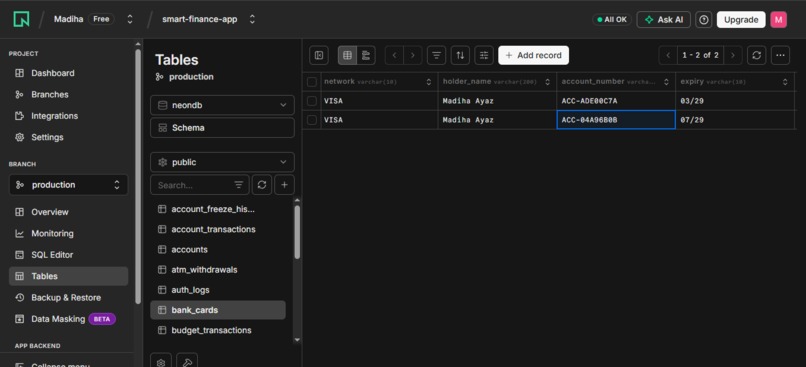Expand the smart-finance-app project switcher

(x=252, y=20)
